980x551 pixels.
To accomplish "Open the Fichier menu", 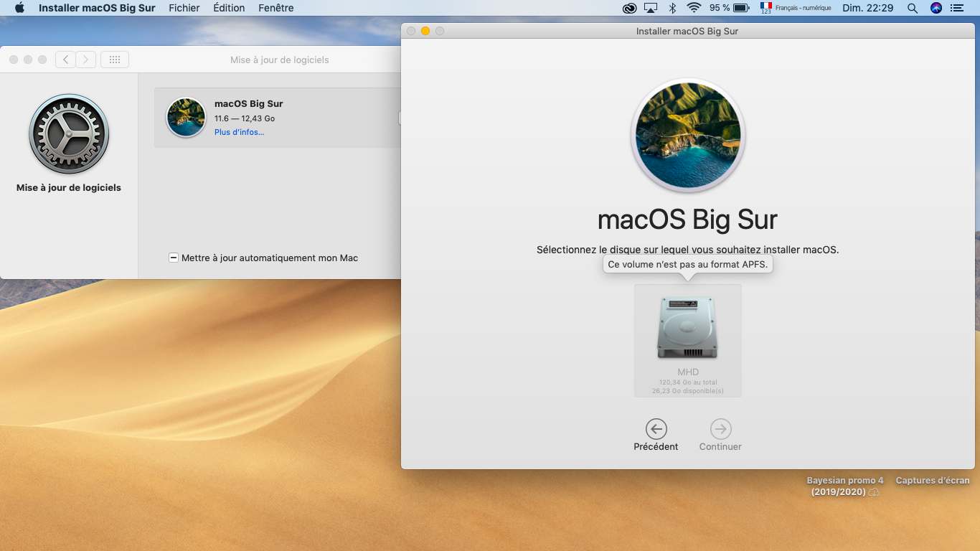I will click(x=184, y=8).
